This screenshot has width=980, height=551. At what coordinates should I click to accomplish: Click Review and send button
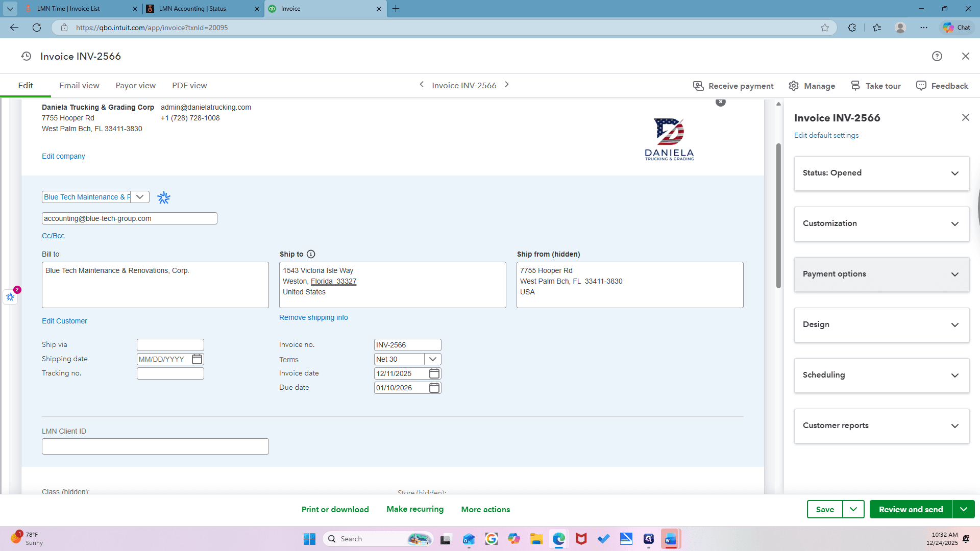coord(911,509)
